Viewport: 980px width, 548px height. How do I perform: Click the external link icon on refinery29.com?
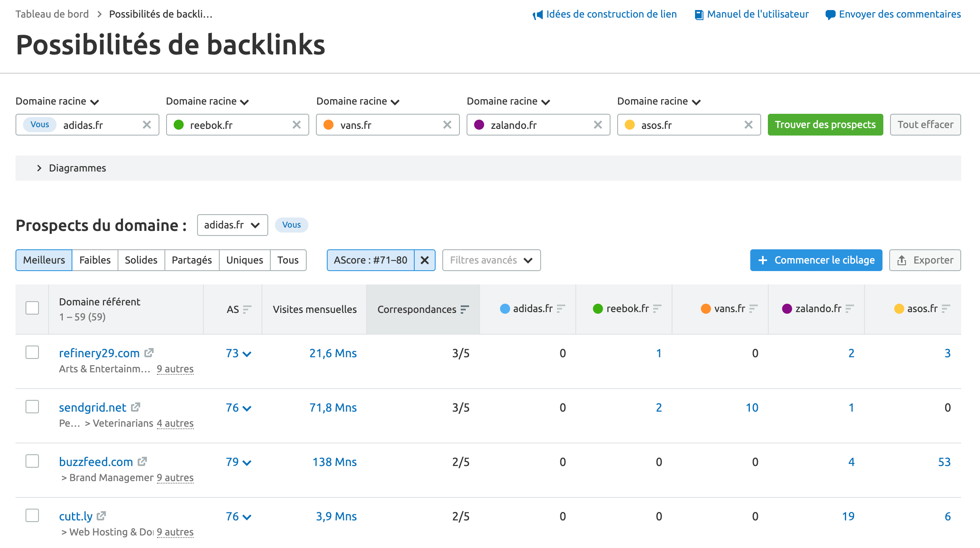coord(149,352)
